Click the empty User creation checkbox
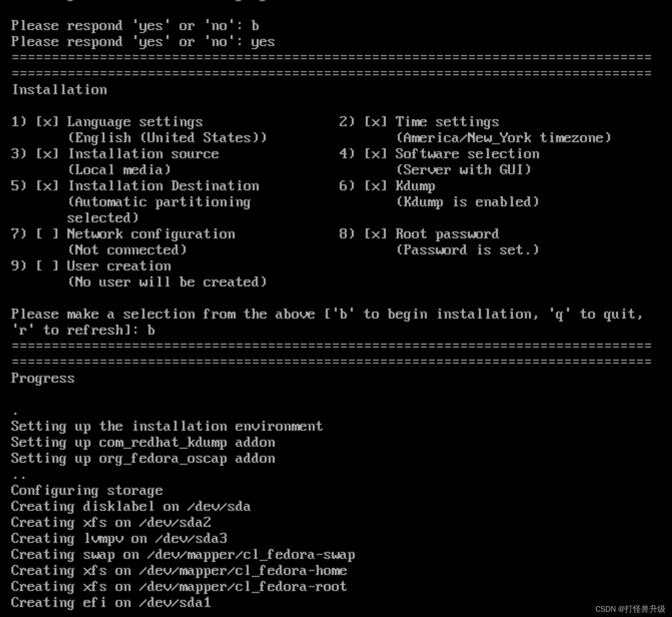672x617 pixels. [47, 266]
